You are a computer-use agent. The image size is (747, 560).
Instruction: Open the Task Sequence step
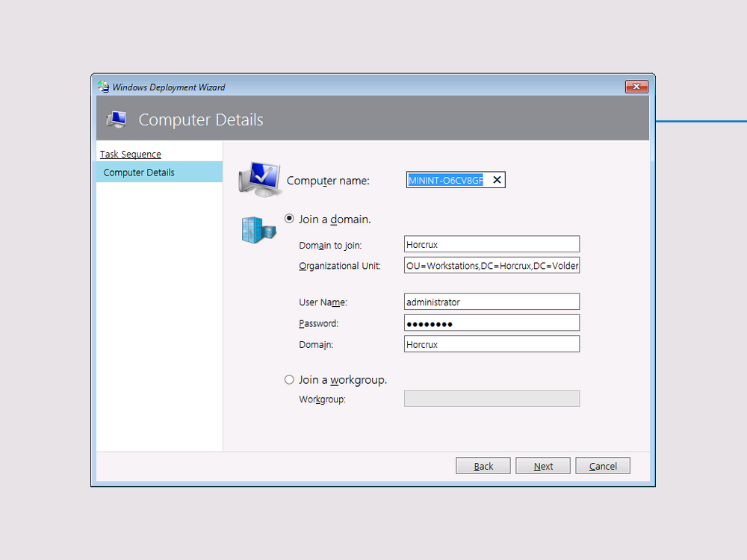pyautogui.click(x=131, y=155)
